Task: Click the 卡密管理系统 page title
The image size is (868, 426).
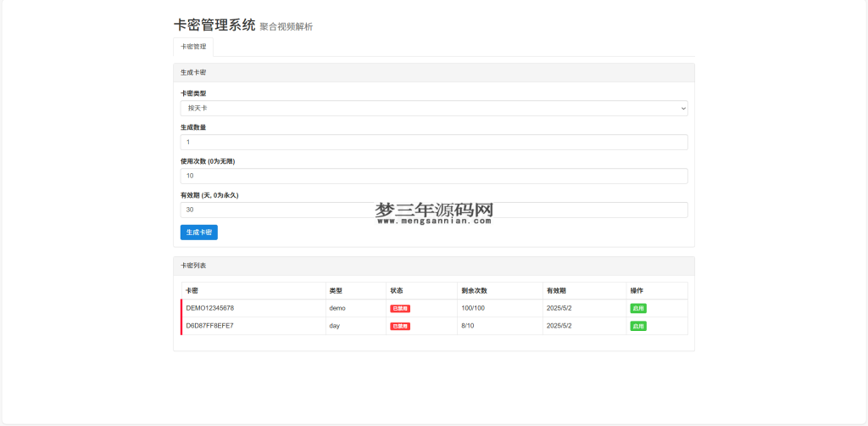Action: (x=214, y=25)
